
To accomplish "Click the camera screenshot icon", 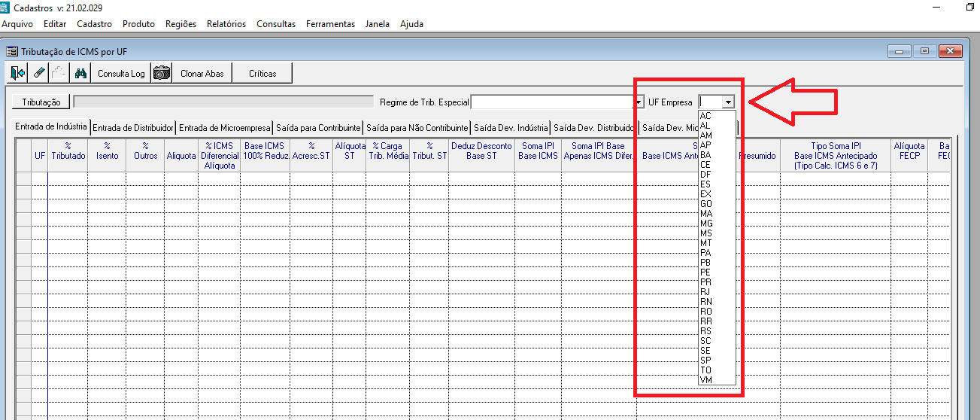I will 161,73.
